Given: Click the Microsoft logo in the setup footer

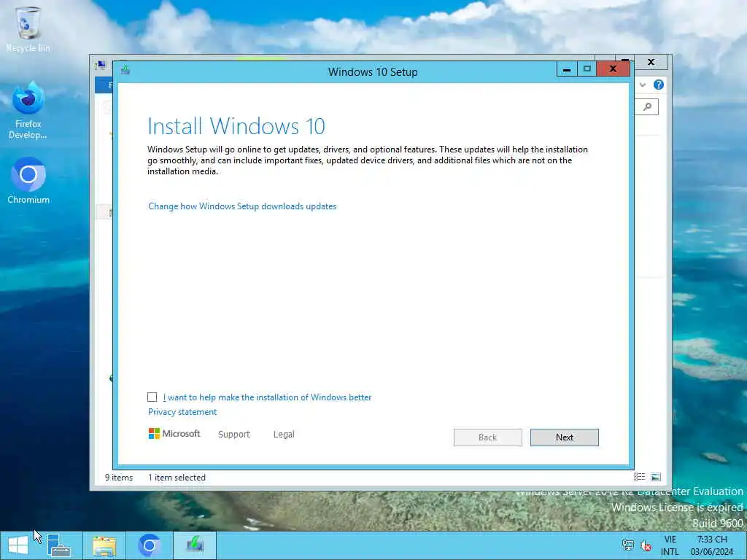Looking at the screenshot, I should pos(174,433).
